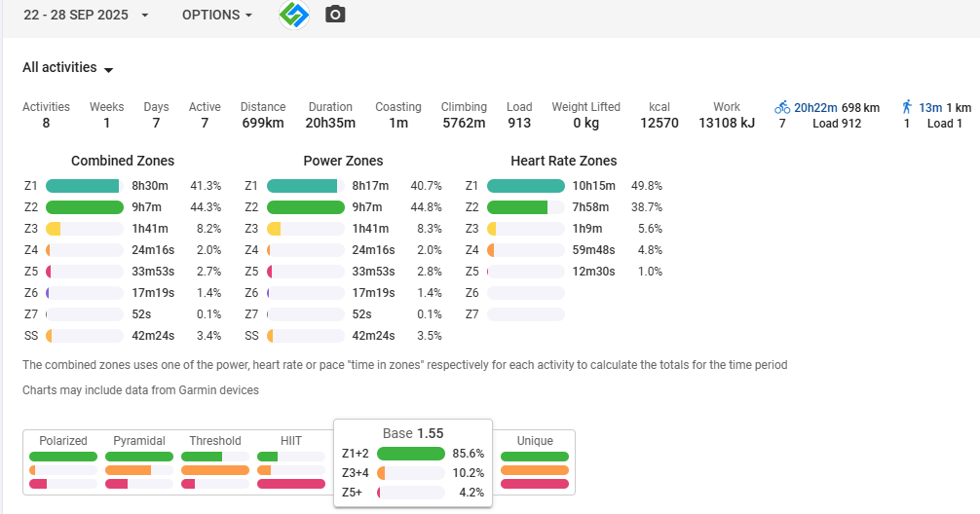The height and width of the screenshot is (514, 980).
Task: Click the cycling bike icon
Action: pyautogui.click(x=782, y=107)
